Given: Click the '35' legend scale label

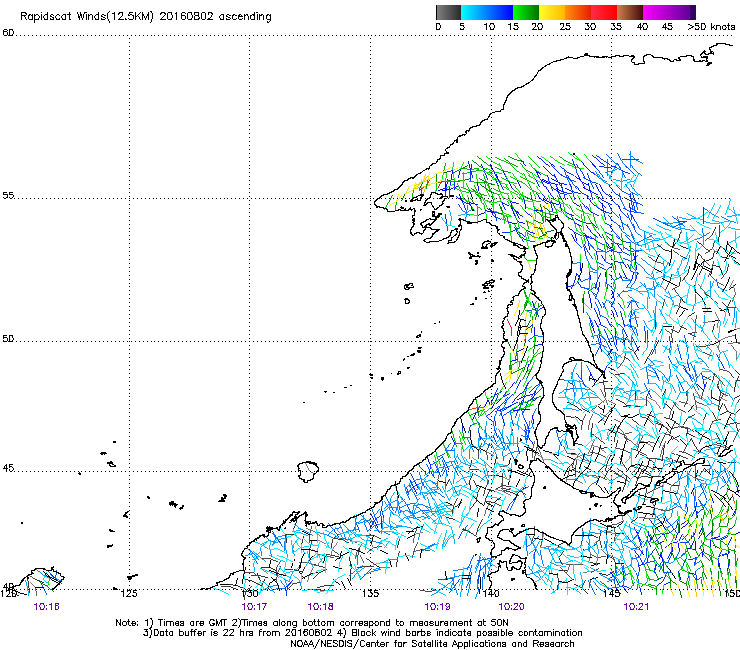Looking at the screenshot, I should coord(616,27).
